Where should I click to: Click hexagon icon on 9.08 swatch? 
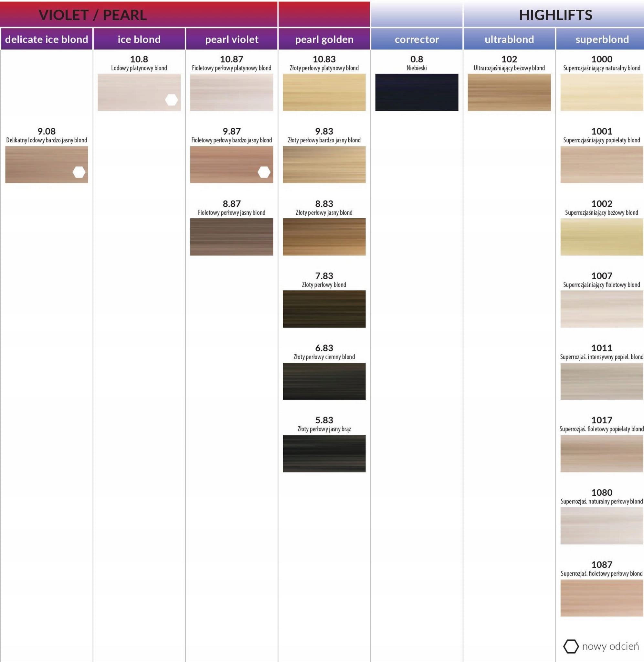pyautogui.click(x=79, y=172)
